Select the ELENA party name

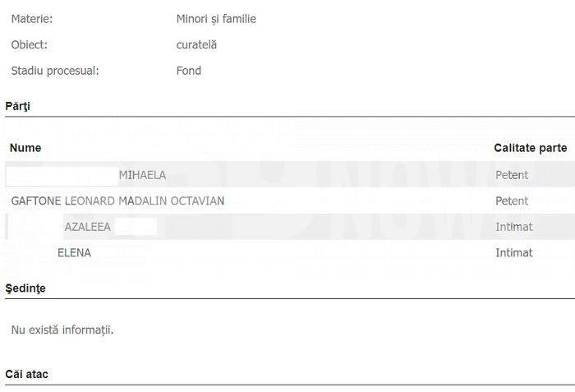(74, 253)
